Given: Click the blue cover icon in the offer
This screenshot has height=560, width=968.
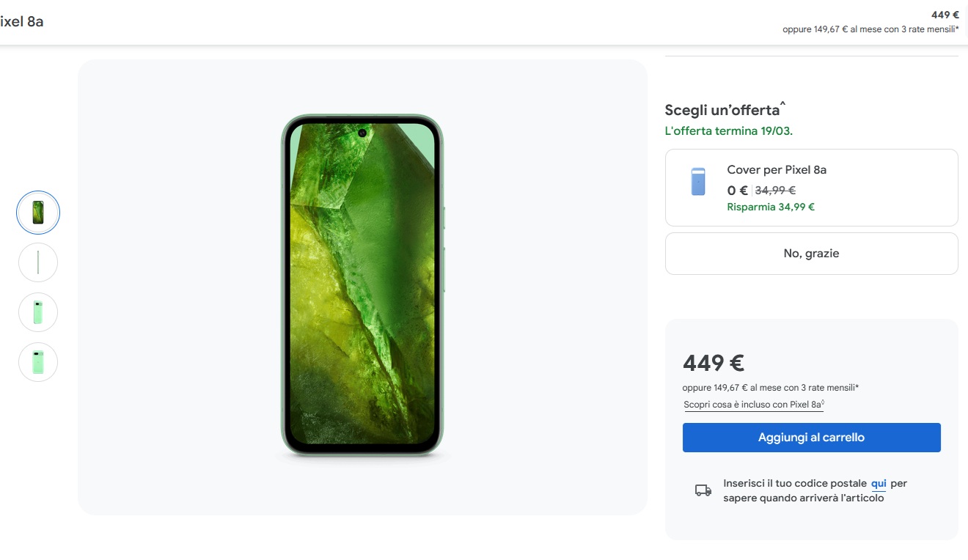Looking at the screenshot, I should point(698,182).
